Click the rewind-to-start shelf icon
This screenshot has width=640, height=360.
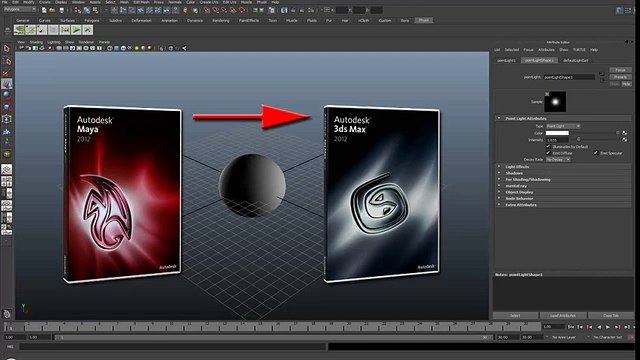point(65,29)
